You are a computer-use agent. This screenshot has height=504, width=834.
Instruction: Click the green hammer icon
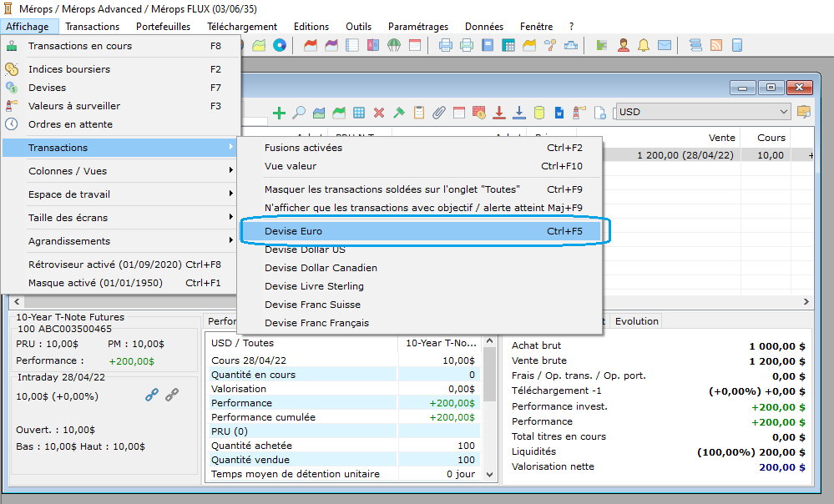[x=399, y=112]
